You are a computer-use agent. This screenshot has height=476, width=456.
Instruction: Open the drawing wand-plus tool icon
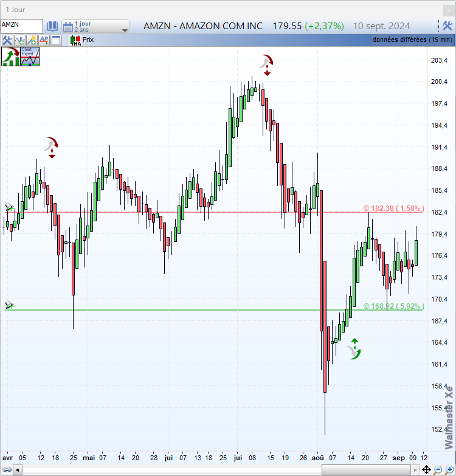click(x=32, y=40)
